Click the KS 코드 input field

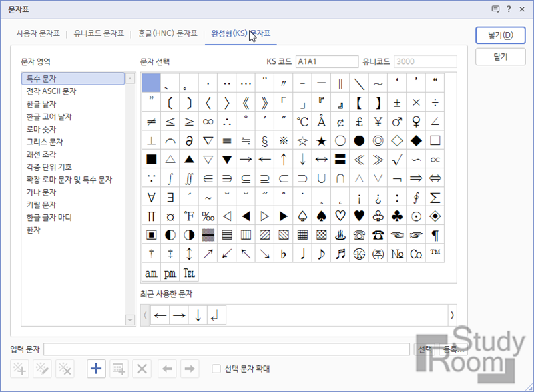coord(327,61)
